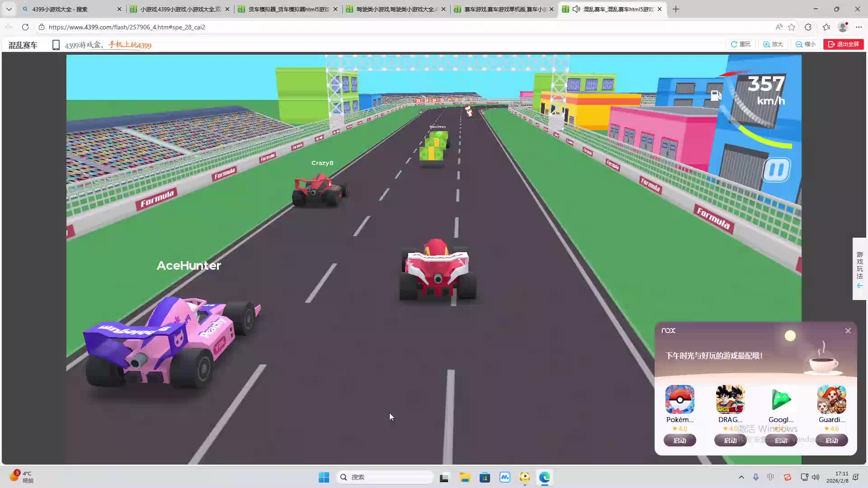This screenshot has height=488, width=868.
Task: Show hidden system tray icons
Action: pyautogui.click(x=741, y=477)
